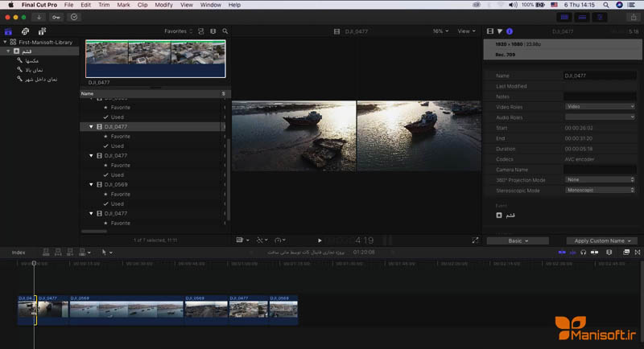Screen dimensions: 644x349
Task: Open the 360° Projection Mode dropdown
Action: 600,179
